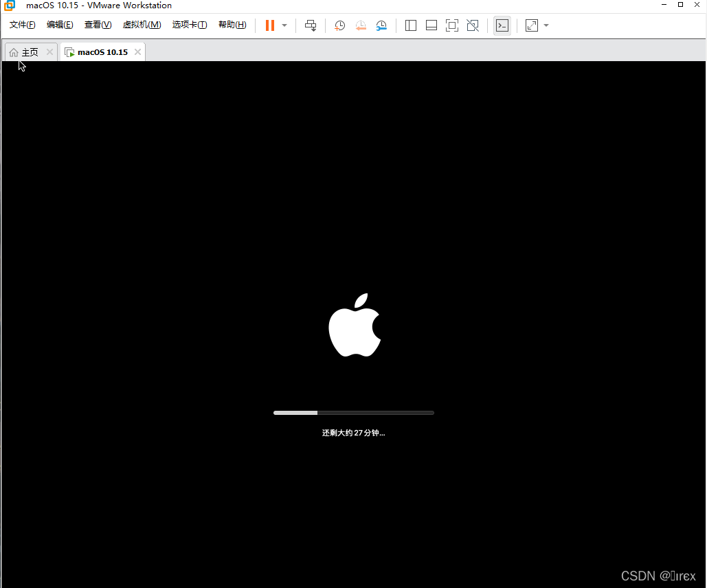This screenshot has height=588, width=707.
Task: Take a snapshot of the virtual machine
Action: [339, 25]
